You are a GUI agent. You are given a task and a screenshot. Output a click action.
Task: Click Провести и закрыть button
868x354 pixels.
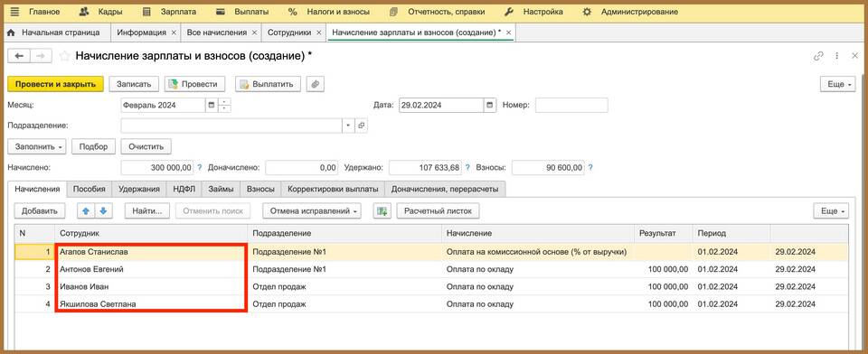(x=55, y=84)
